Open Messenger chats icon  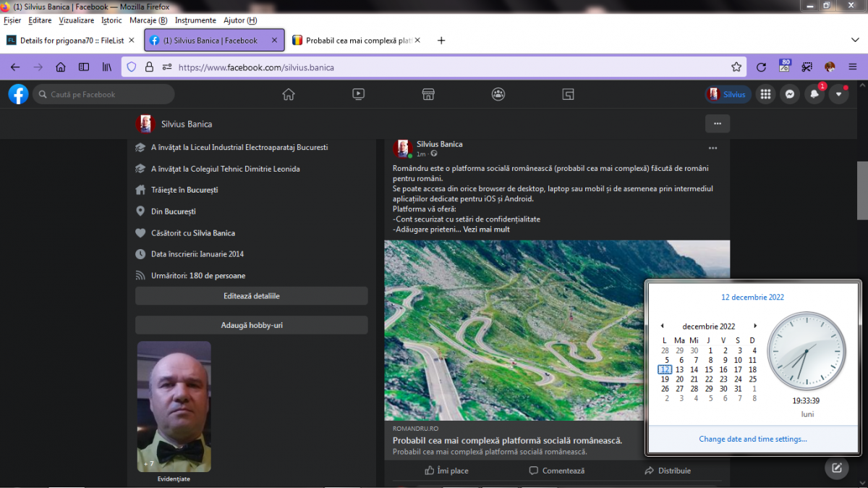tap(791, 94)
